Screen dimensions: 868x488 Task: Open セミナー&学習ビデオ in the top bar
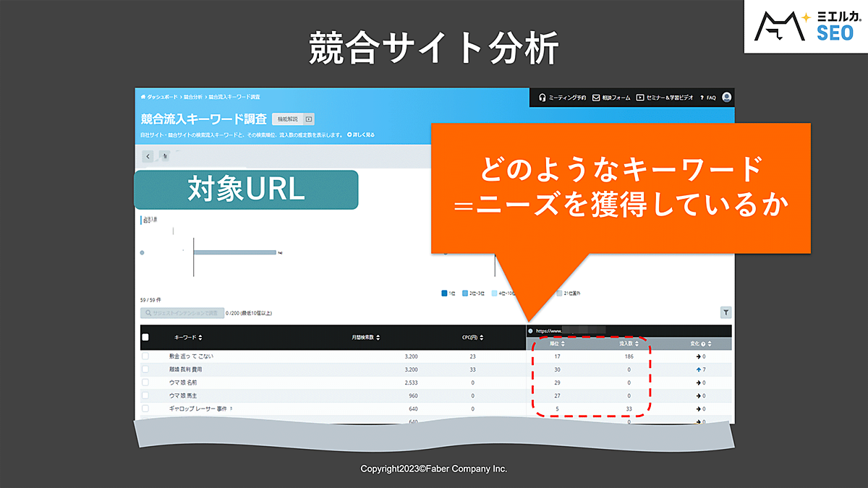pos(665,98)
